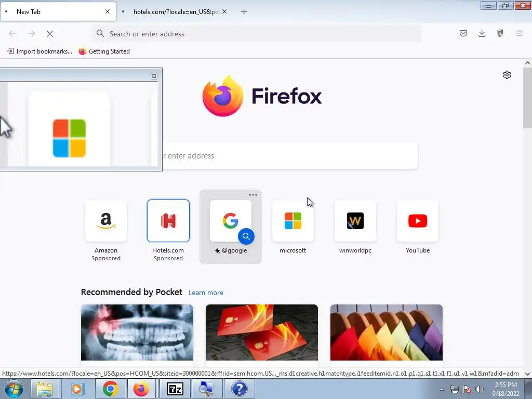Open the Firefox hamburger menu
Image resolution: width=532 pixels, height=399 pixels.
click(x=519, y=33)
